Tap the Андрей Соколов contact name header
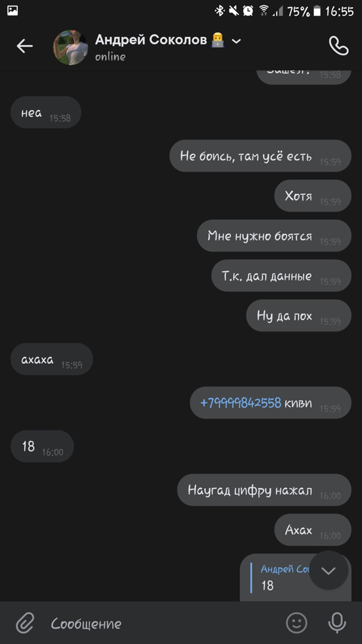 tap(151, 40)
